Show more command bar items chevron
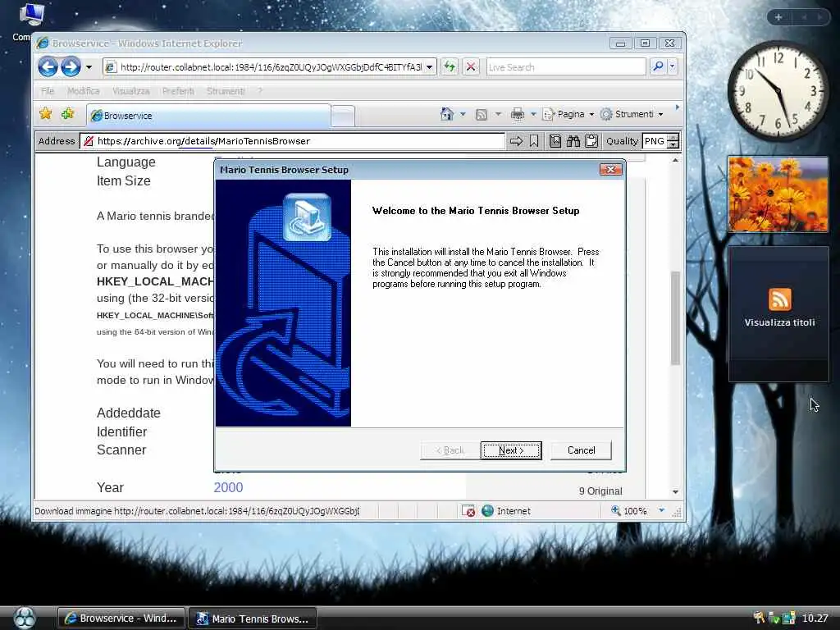This screenshot has width=840, height=630. 677,107
